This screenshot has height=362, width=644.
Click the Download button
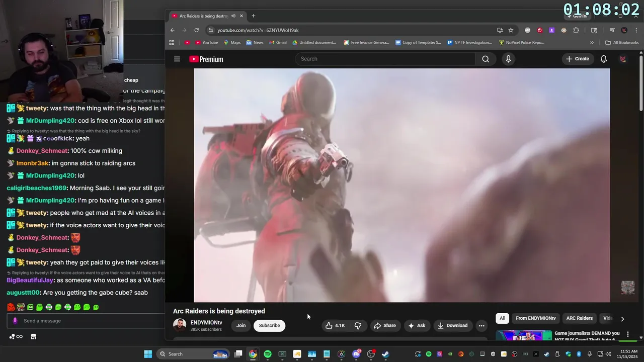click(452, 326)
